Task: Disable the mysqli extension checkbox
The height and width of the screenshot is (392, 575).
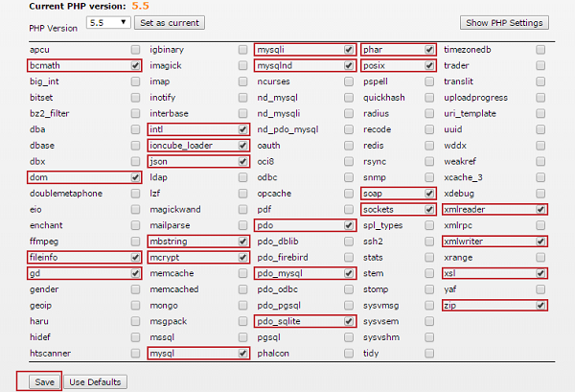Action: pyautogui.click(x=347, y=49)
